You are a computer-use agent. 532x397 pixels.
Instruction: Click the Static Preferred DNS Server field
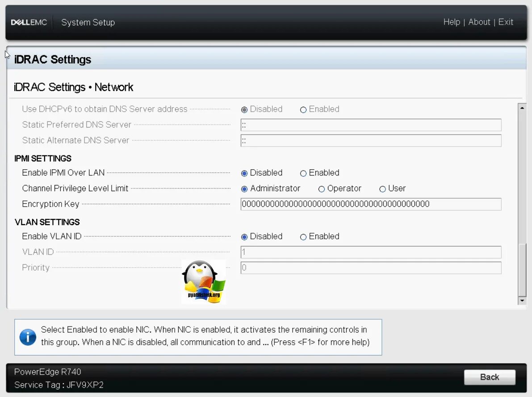click(x=371, y=125)
